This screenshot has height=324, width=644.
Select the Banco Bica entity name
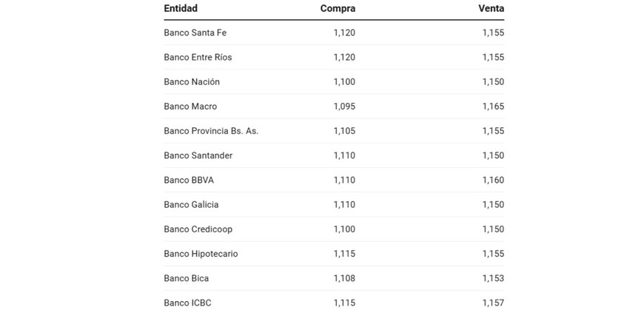pyautogui.click(x=187, y=278)
